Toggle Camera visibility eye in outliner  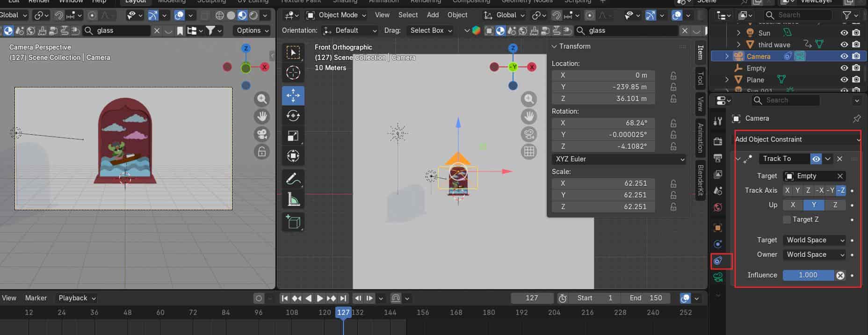point(844,56)
